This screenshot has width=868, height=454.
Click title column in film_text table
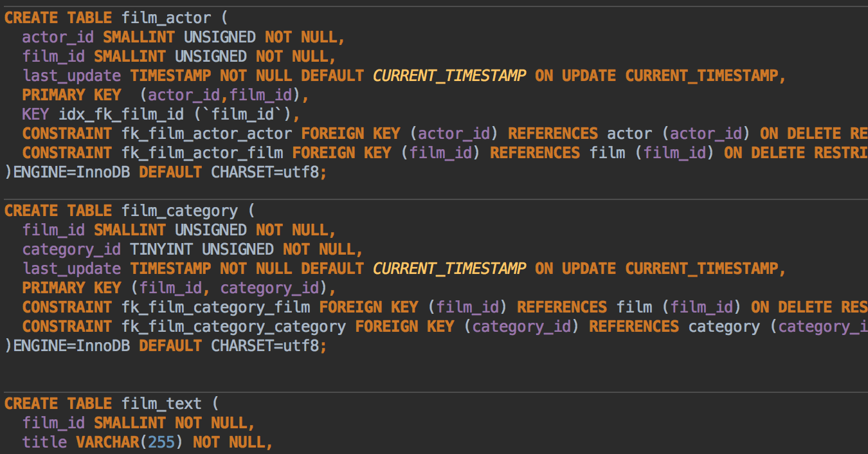tap(44, 442)
